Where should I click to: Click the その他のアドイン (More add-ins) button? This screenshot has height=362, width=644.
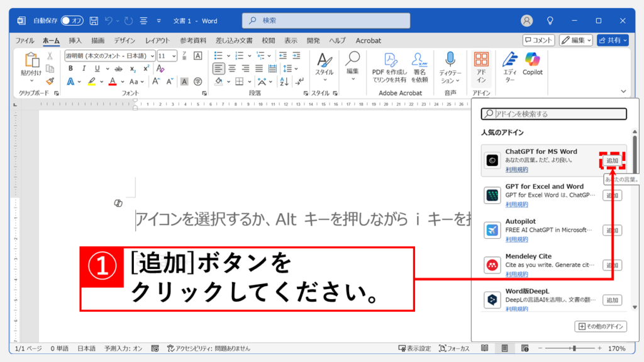click(601, 326)
